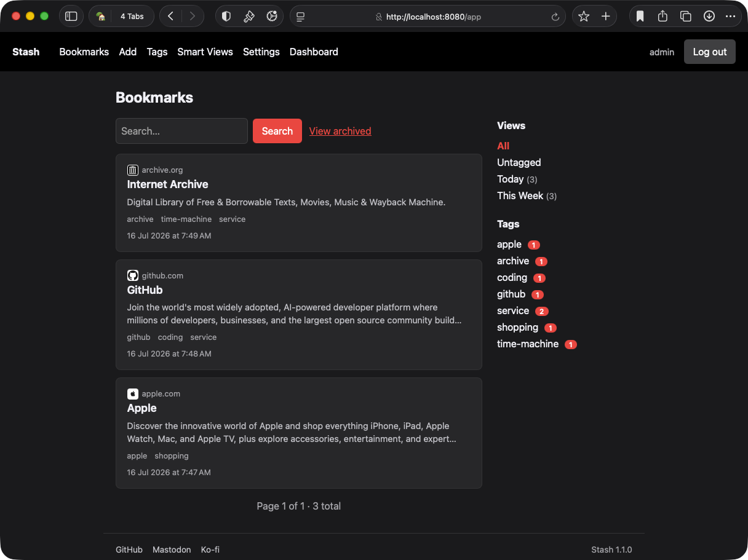Open the Tags nav item
This screenshot has width=748, height=560.
(x=157, y=52)
